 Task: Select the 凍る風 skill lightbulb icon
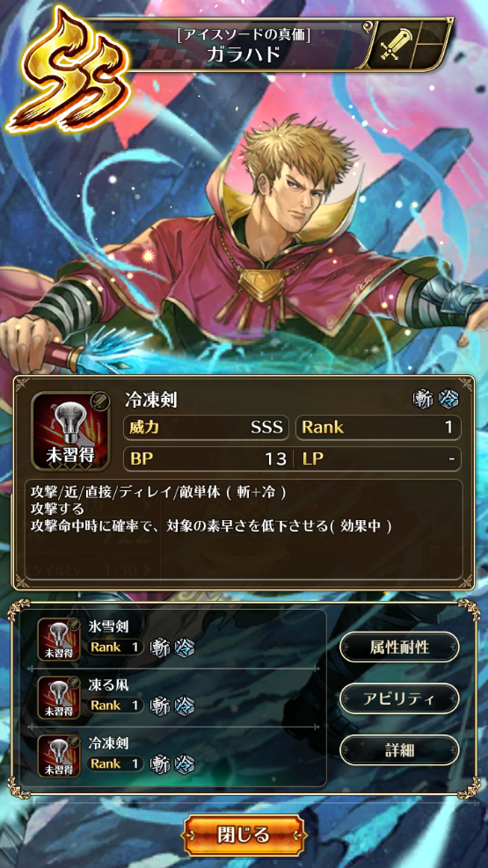[59, 698]
